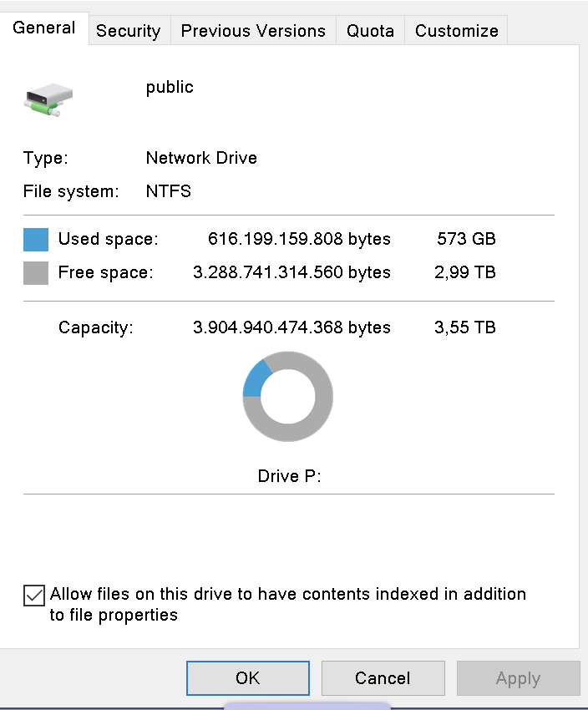Click the gray Free space swatch
The width and height of the screenshot is (588, 710).
click(36, 273)
